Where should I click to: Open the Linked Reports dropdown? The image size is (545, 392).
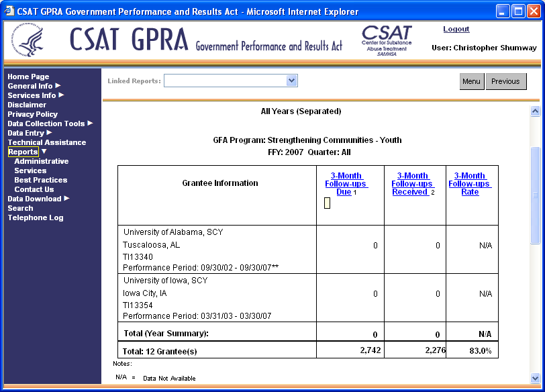click(x=291, y=81)
